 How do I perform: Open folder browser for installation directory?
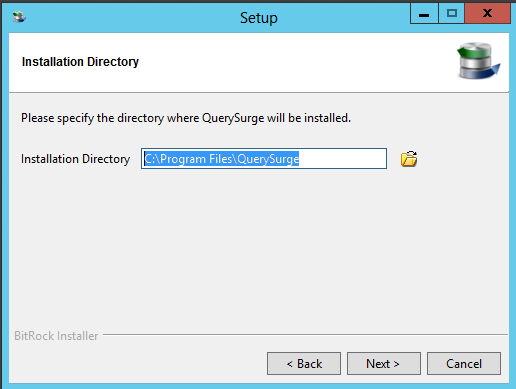click(x=409, y=159)
